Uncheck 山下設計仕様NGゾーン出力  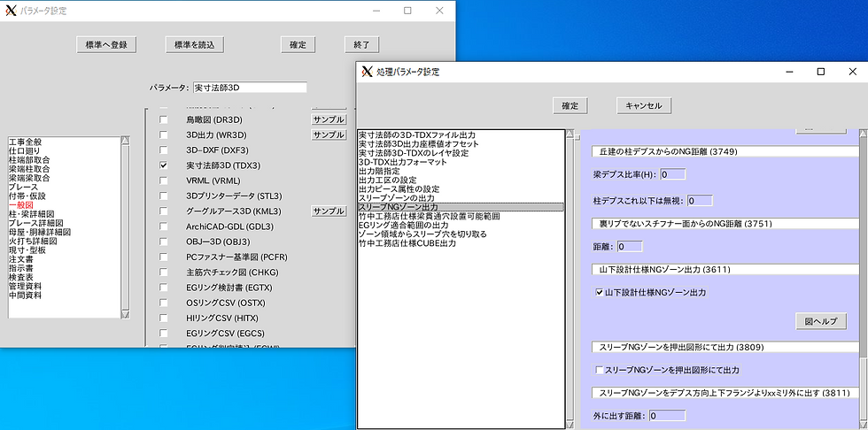[599, 292]
